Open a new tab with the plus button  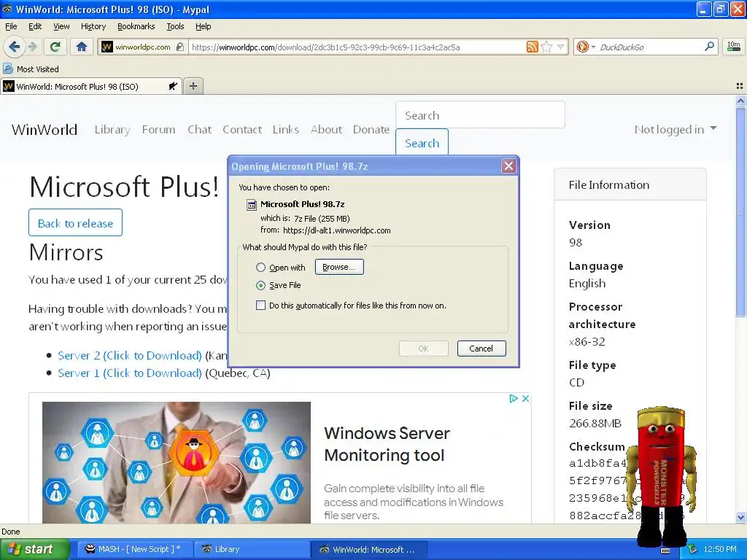point(193,86)
